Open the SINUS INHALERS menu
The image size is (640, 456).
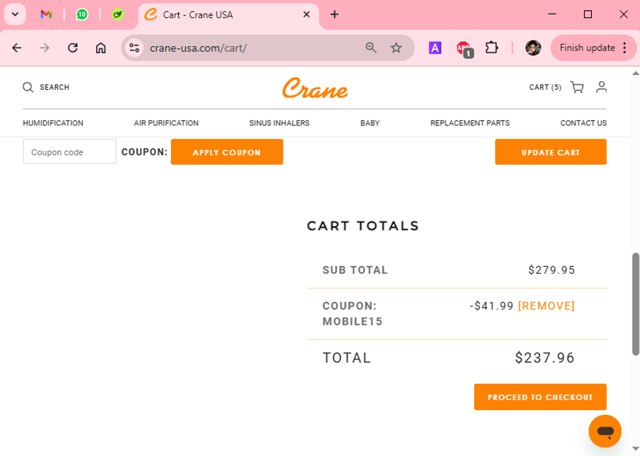pos(279,123)
